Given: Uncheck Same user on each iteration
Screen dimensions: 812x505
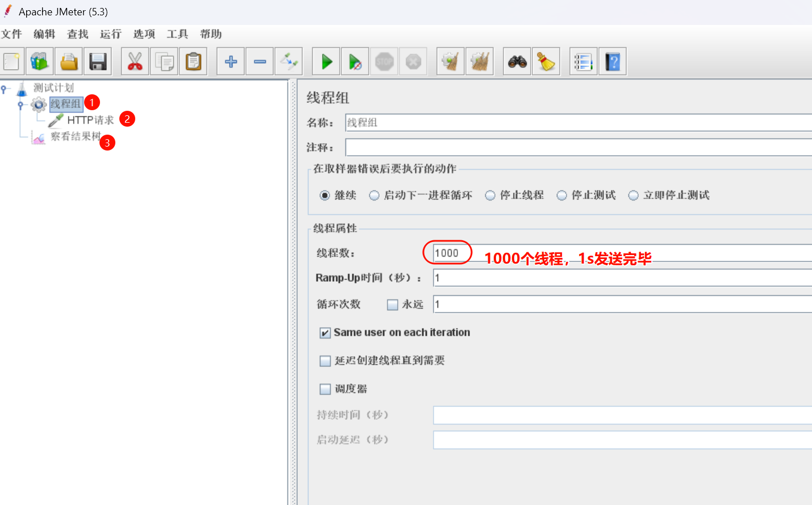Looking at the screenshot, I should (325, 333).
